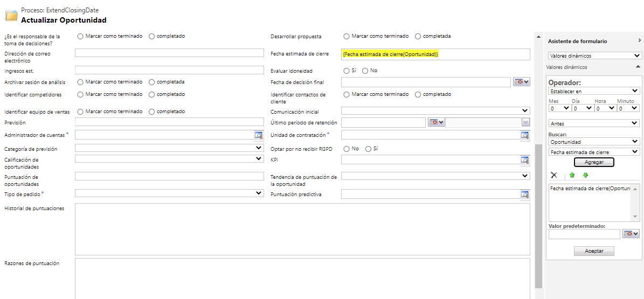644x299 pixels.
Task: Open calendar picker for Valor predeterminado
Action: click(631, 234)
